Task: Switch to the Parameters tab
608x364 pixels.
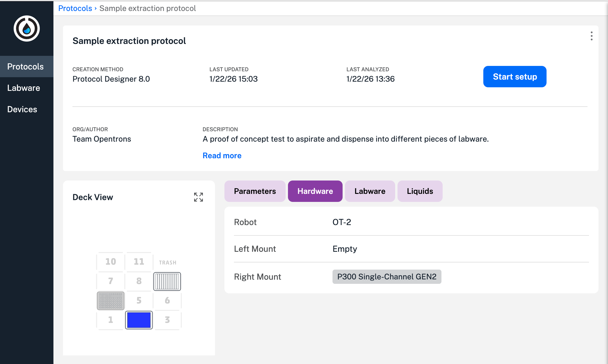Action: [255, 191]
